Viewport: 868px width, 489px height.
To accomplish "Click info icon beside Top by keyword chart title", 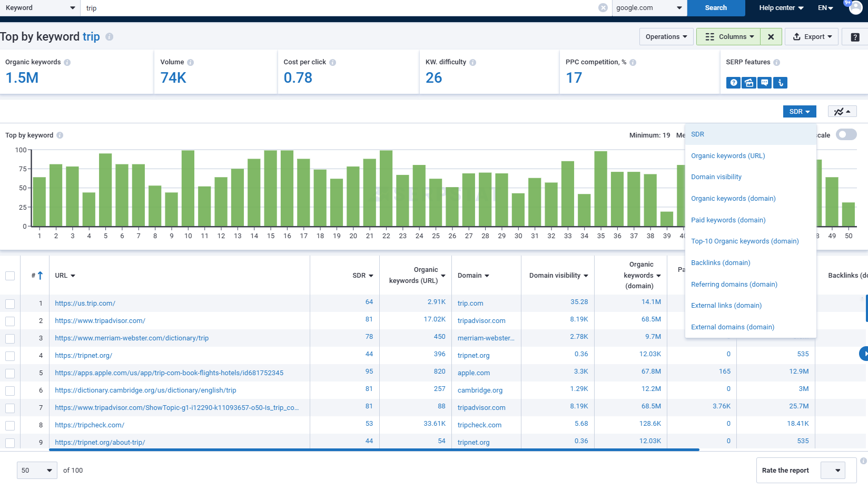I will point(60,135).
